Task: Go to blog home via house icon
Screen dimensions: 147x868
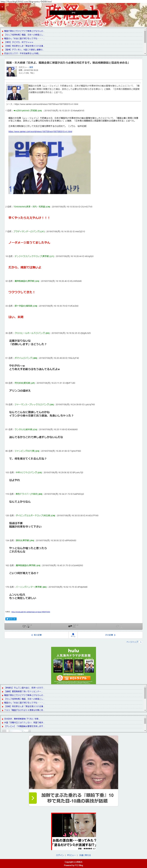Action: tap(73, 635)
